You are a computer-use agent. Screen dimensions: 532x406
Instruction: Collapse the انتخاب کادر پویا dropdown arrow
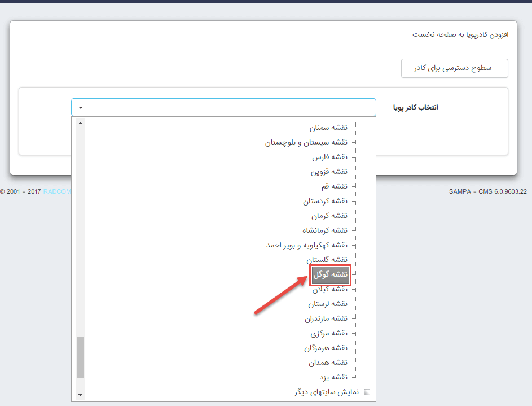tap(81, 107)
